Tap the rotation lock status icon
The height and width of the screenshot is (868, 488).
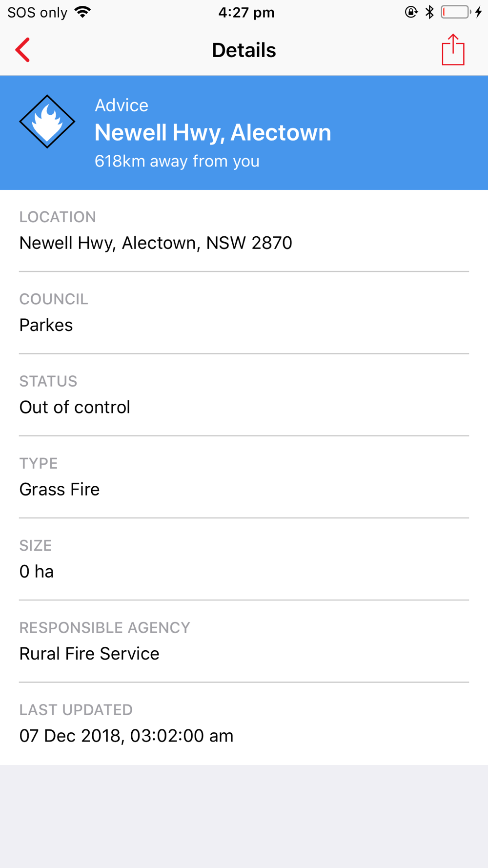point(411,12)
